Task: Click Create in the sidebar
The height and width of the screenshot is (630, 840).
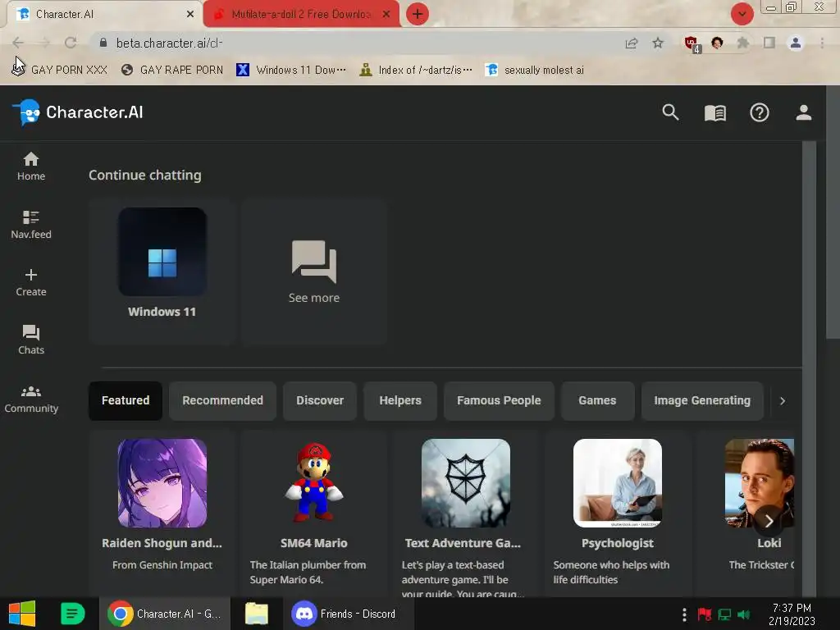Action: [31, 282]
